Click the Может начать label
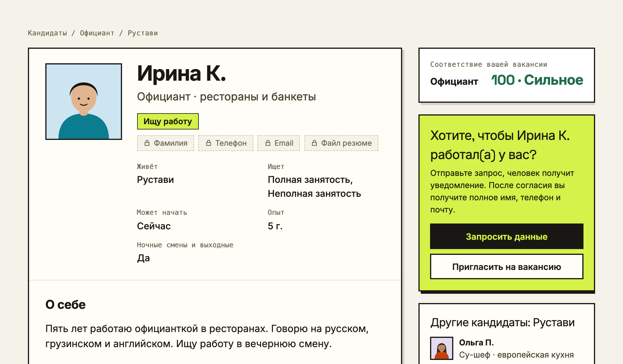Image resolution: width=623 pixels, height=364 pixels. coord(162,212)
